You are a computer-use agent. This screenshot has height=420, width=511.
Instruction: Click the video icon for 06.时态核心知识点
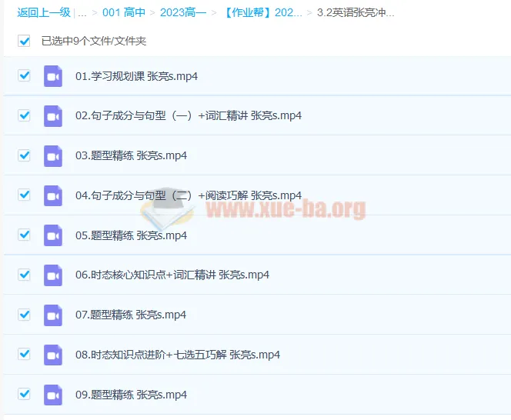pos(52,275)
